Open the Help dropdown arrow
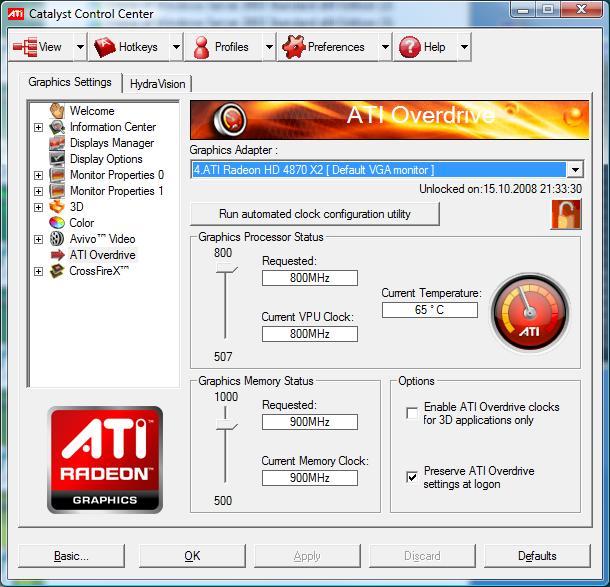This screenshot has height=587, width=610. click(464, 47)
